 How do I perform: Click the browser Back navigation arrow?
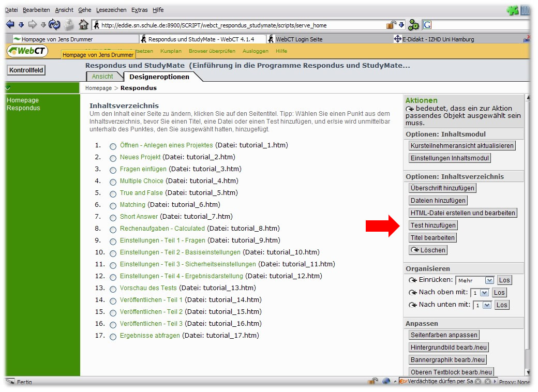(9, 23)
